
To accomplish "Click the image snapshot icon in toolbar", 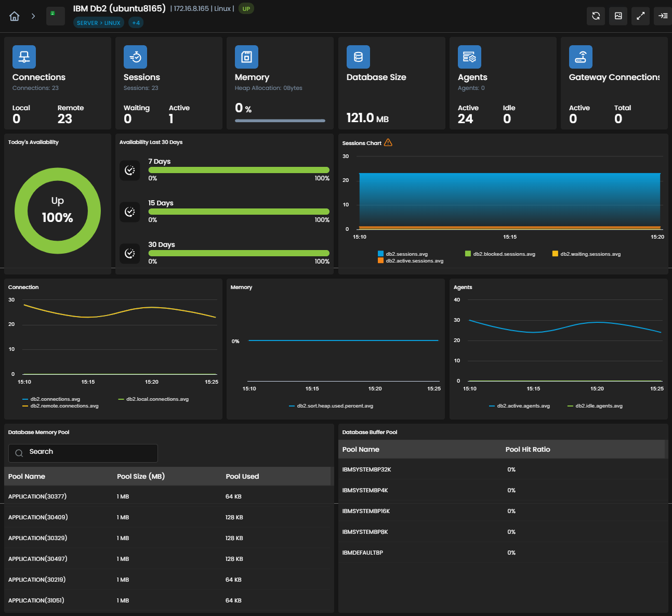I will pyautogui.click(x=618, y=16).
